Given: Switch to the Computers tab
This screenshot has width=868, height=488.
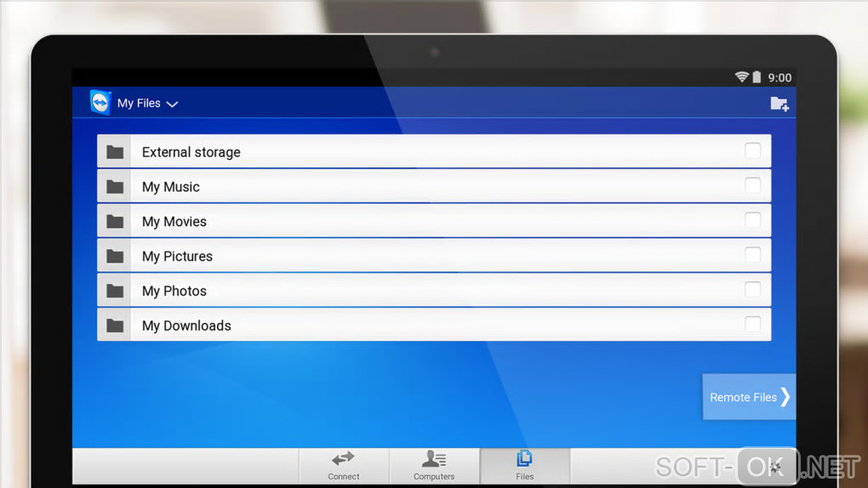Looking at the screenshot, I should click(434, 465).
